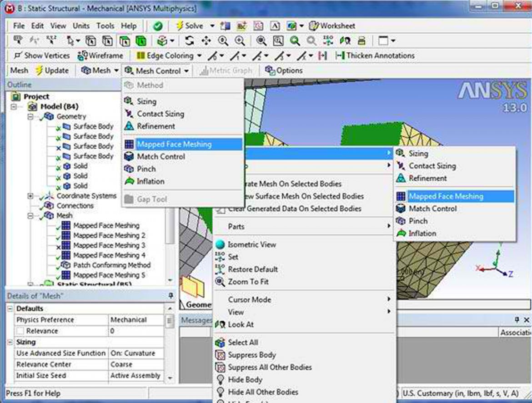Image resolution: width=532 pixels, height=403 pixels.
Task: Open the Mesh Control dropdown
Action: pos(157,70)
